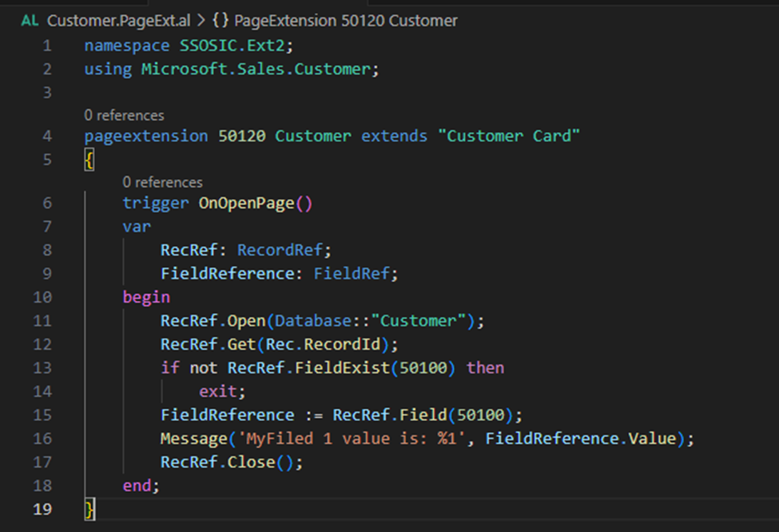Click line number 19 in gutter

click(x=42, y=509)
